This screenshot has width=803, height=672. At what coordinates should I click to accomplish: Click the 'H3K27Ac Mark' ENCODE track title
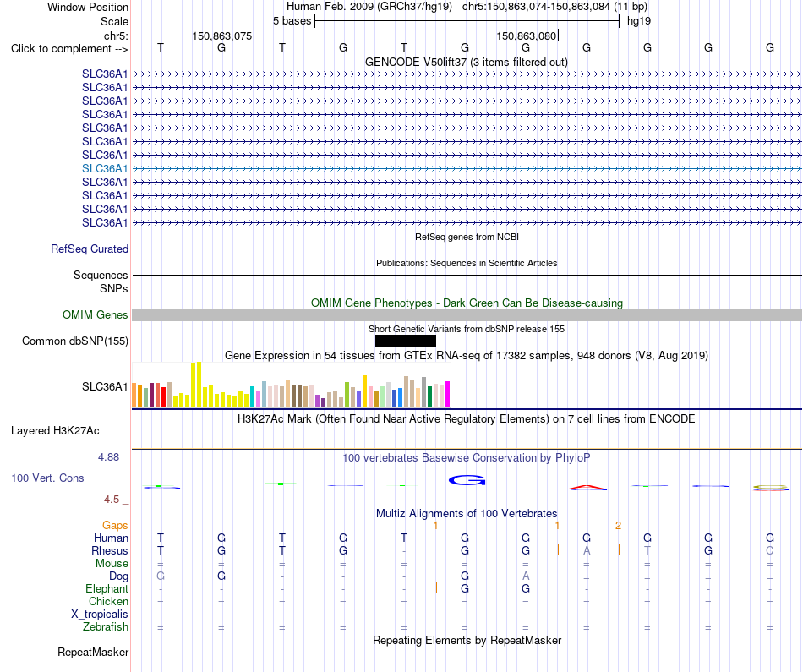coord(467,419)
